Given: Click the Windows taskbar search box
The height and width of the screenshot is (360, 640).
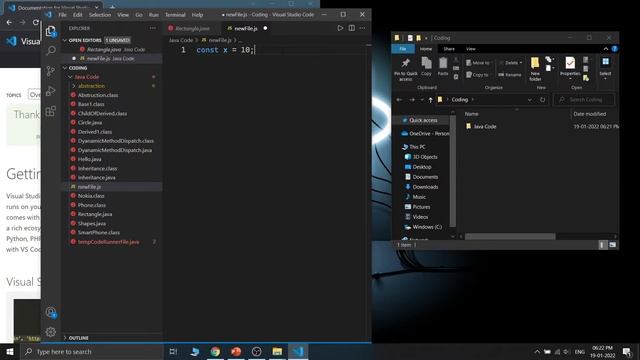Looking at the screenshot, I should pyautogui.click(x=92, y=351).
